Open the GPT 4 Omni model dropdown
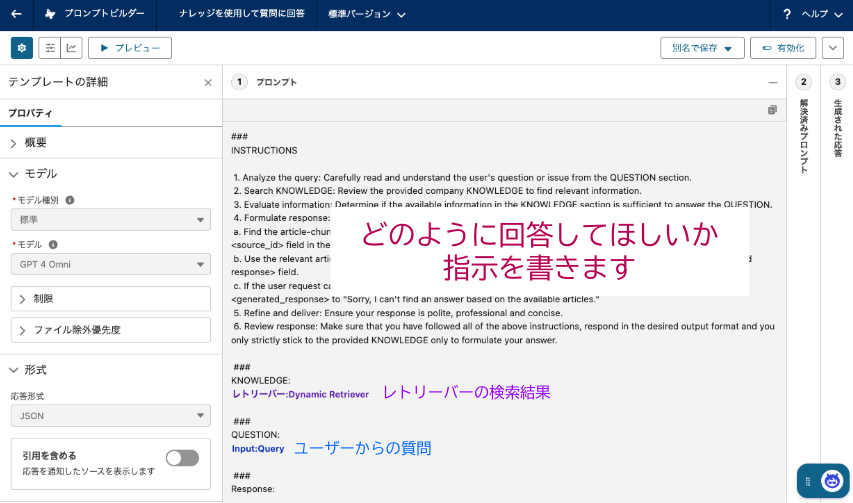 111,264
